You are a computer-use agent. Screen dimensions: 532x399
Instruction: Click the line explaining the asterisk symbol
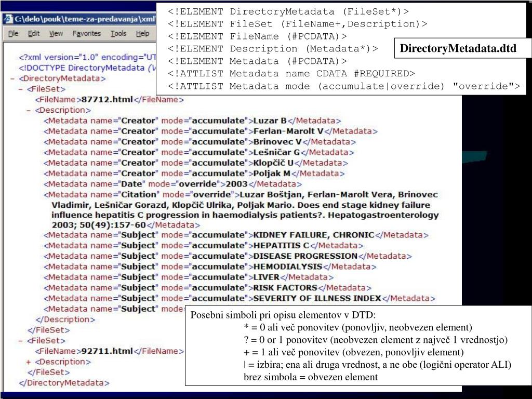point(358,327)
